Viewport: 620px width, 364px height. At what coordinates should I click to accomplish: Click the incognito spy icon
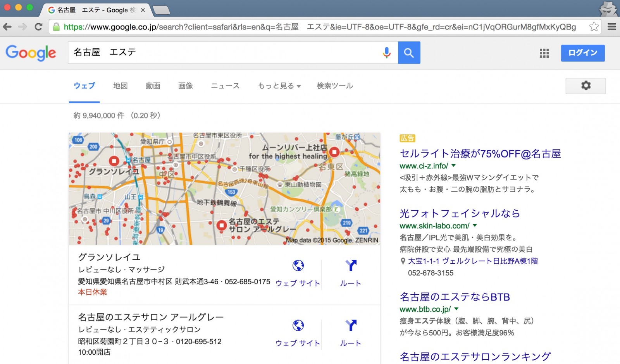click(x=608, y=9)
